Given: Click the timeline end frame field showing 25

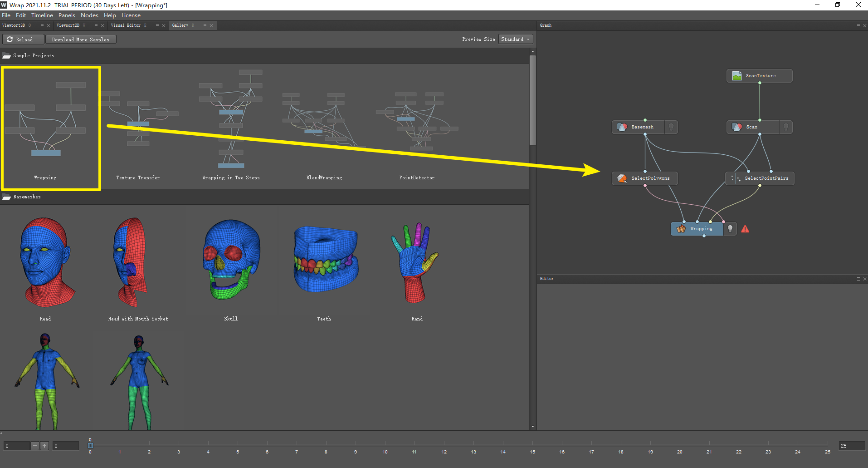Looking at the screenshot, I should [852, 446].
